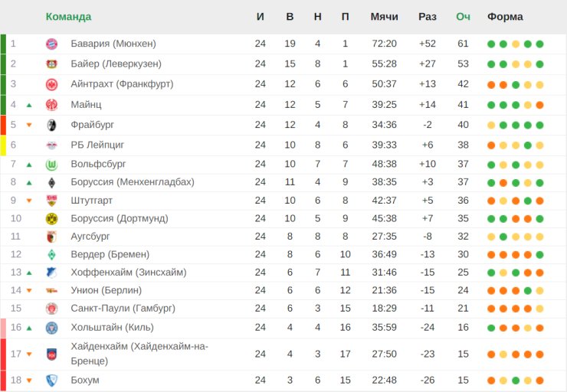Image resolution: width=567 pixels, height=392 pixels.
Task: Click last green form dot for Бохум row
Action: (516, 381)
